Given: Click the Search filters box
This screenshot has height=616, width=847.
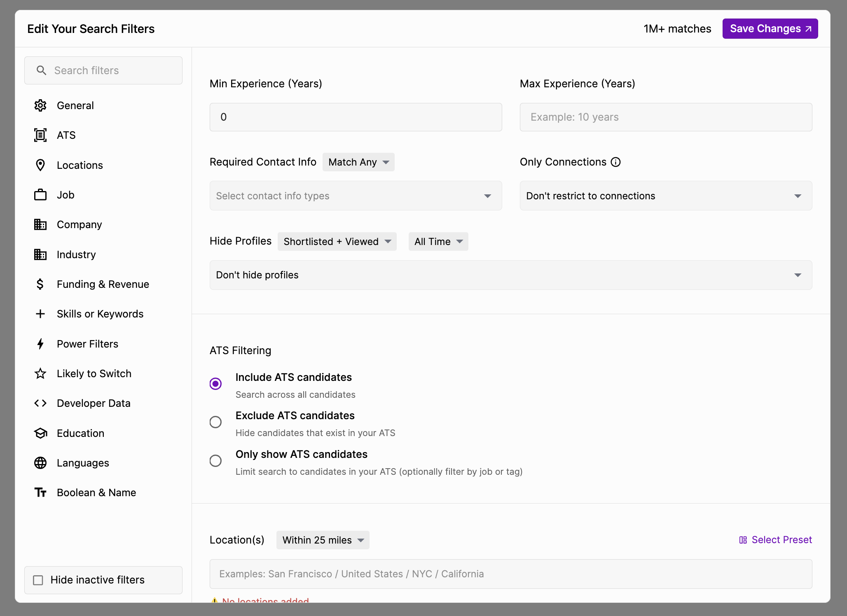Looking at the screenshot, I should click(103, 70).
